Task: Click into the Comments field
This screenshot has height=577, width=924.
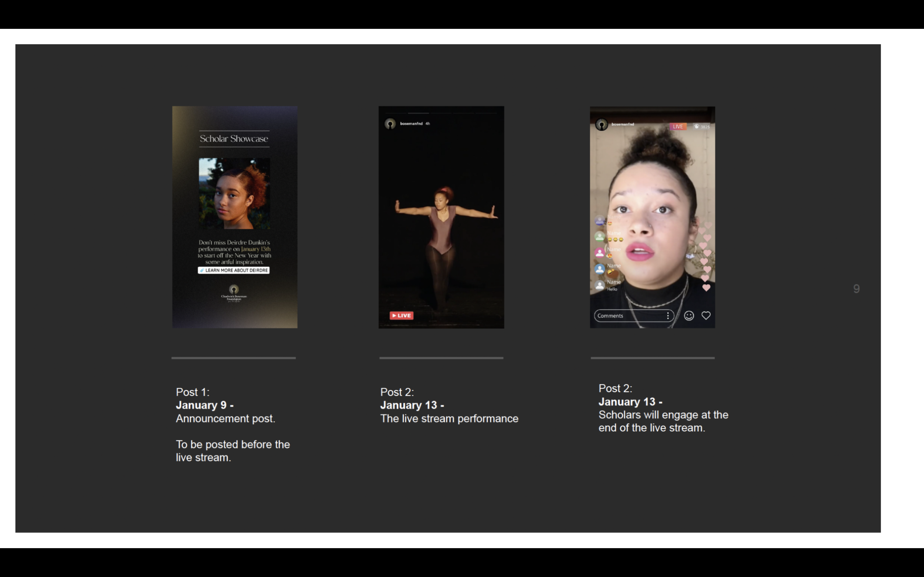Action: click(x=626, y=316)
